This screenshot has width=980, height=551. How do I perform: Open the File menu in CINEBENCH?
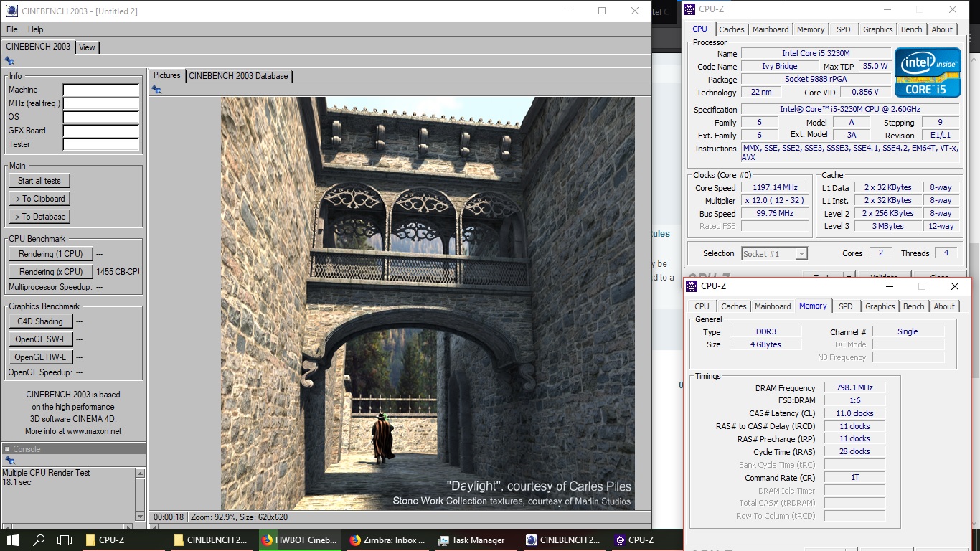coord(12,29)
